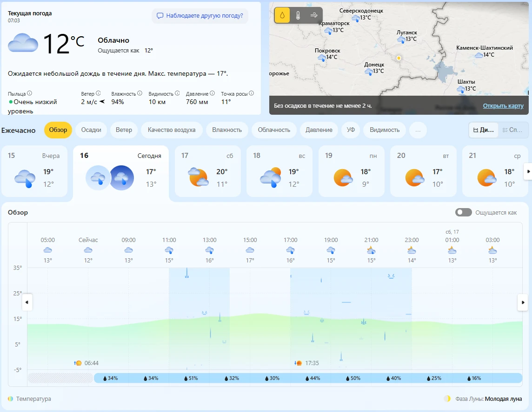The image size is (532, 412).
Task: Switch to the list view toggle
Action: (x=512, y=130)
